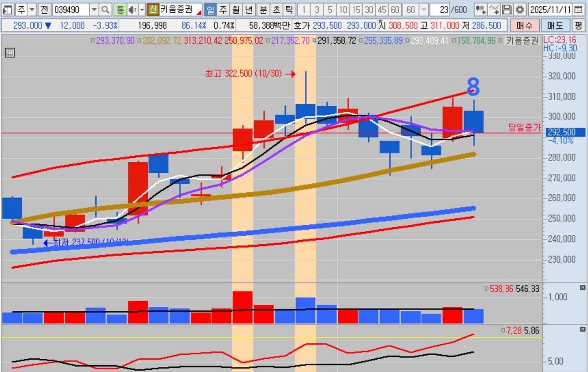This screenshot has height=372, width=588.
Task: Toggle the 신 button beside stock name
Action: [153, 9]
